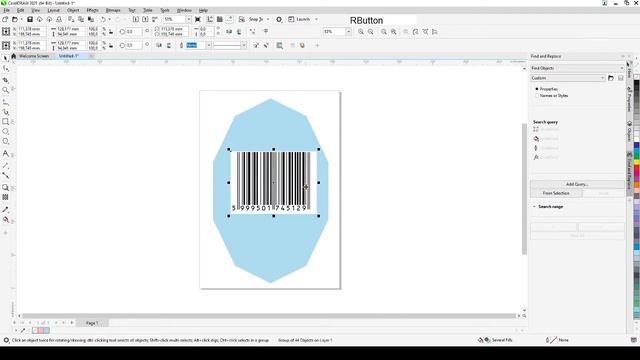
Task: Select the Rectangle tool
Action: tap(5, 122)
